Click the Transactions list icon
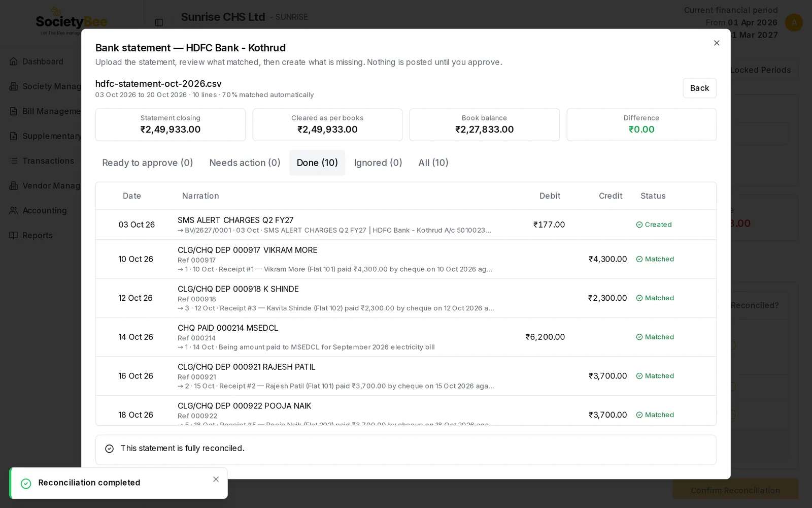This screenshot has width=812, height=508. (x=14, y=161)
